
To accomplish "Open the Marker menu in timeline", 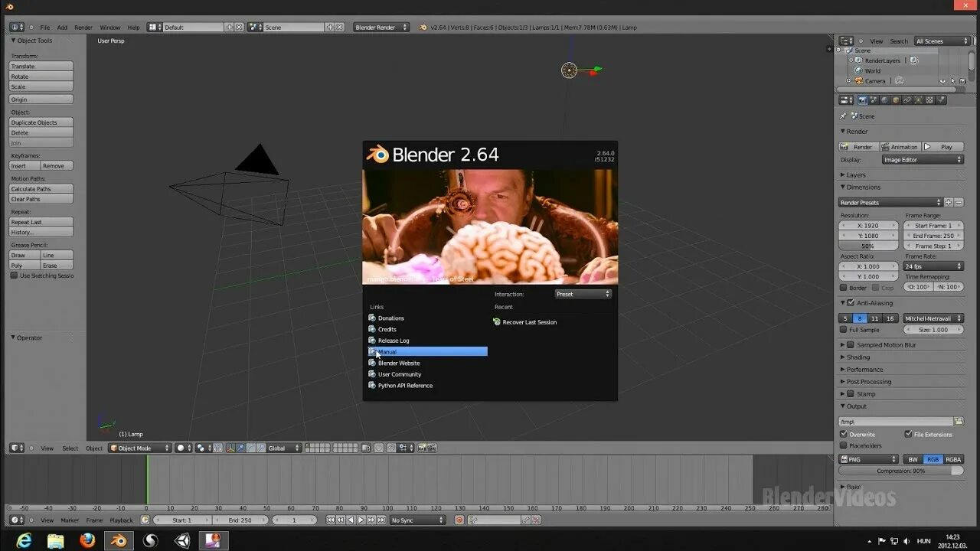I will pos(70,520).
